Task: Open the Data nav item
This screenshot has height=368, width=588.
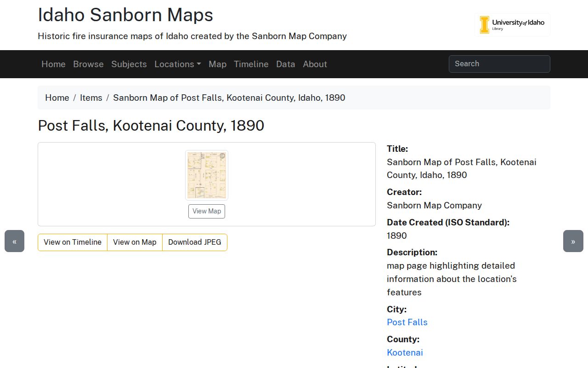Action: (x=286, y=64)
